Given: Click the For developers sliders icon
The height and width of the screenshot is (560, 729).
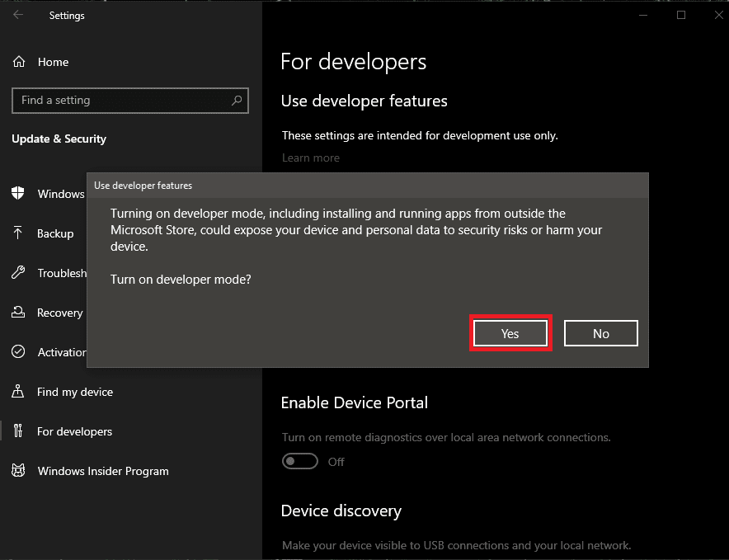Looking at the screenshot, I should [x=18, y=431].
